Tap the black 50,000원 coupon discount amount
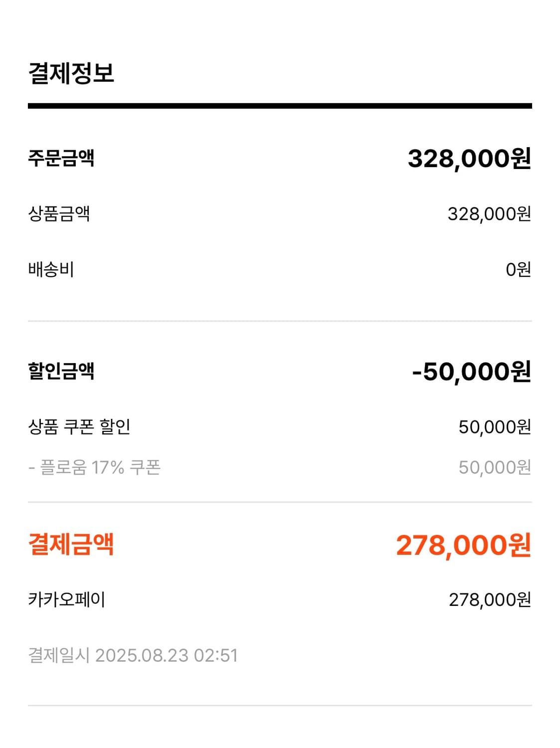 point(495,427)
